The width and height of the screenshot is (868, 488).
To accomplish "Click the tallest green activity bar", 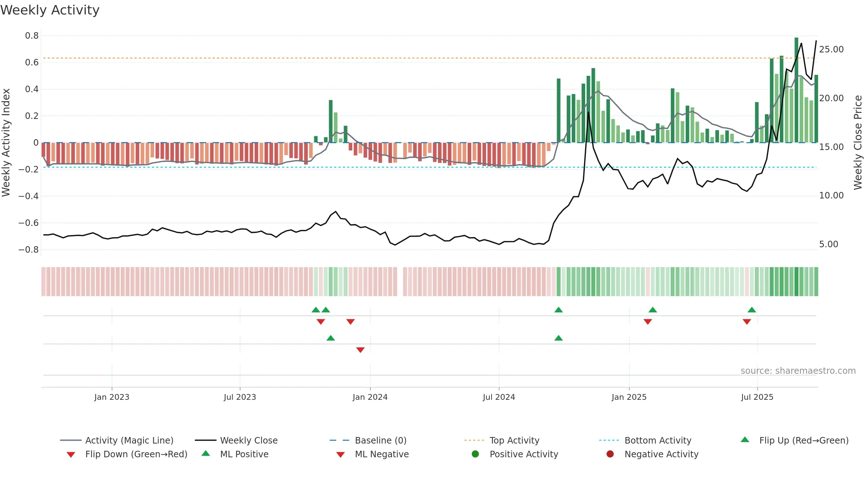I will point(796,90).
